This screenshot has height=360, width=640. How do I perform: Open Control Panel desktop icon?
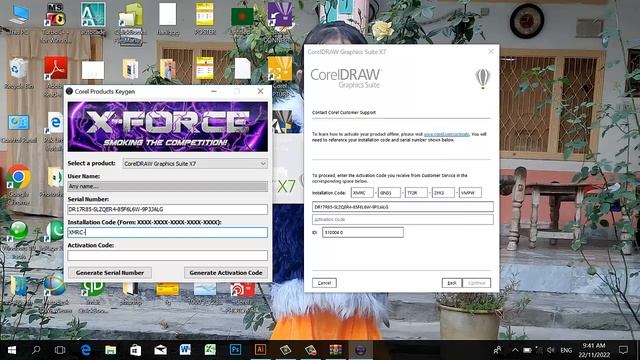click(19, 127)
